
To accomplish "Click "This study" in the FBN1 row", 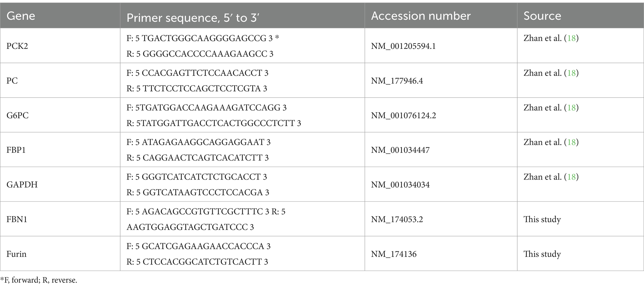I will [542, 219].
